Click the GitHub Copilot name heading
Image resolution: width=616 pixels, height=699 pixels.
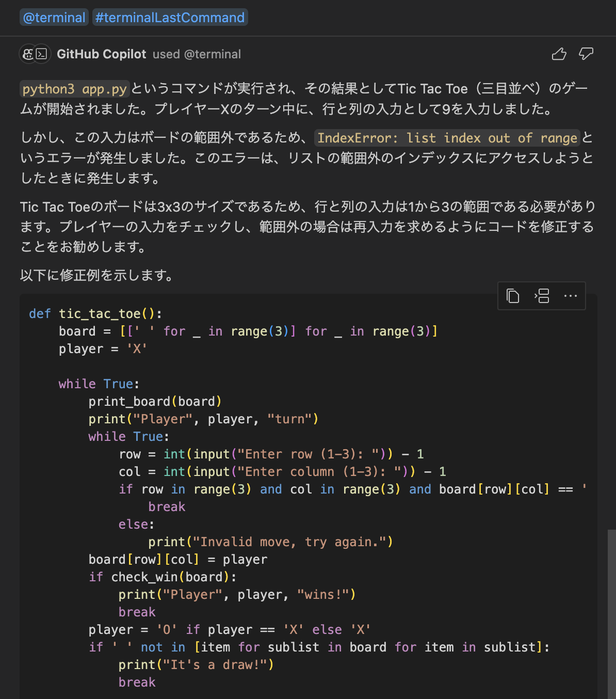[x=102, y=54]
